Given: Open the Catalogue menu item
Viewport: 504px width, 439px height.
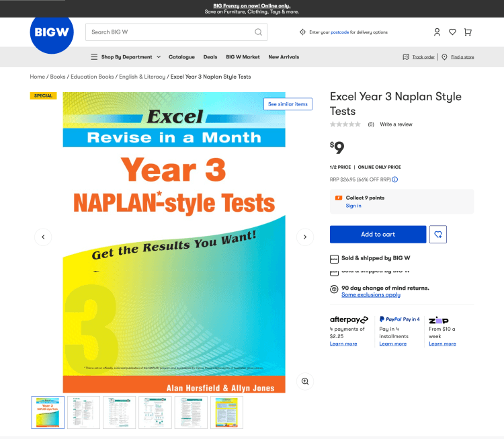Looking at the screenshot, I should pyautogui.click(x=181, y=57).
